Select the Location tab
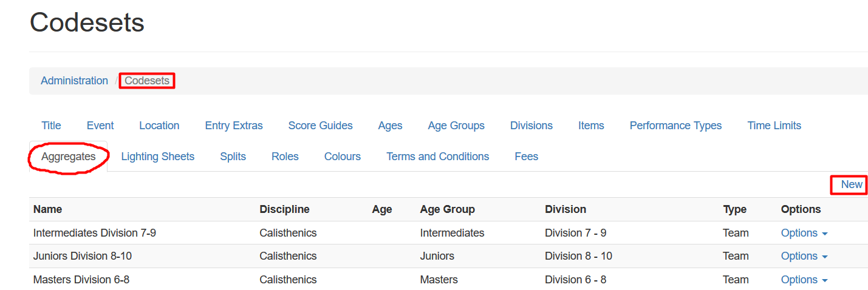 159,126
